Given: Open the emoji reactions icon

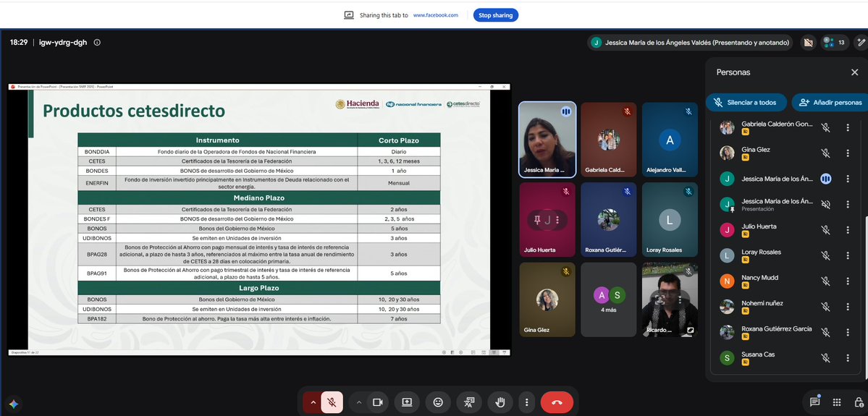Looking at the screenshot, I should pyautogui.click(x=438, y=402).
